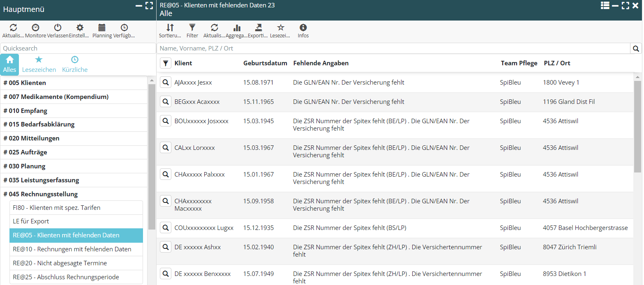Expand the # 030 Planung section

pos(24,166)
